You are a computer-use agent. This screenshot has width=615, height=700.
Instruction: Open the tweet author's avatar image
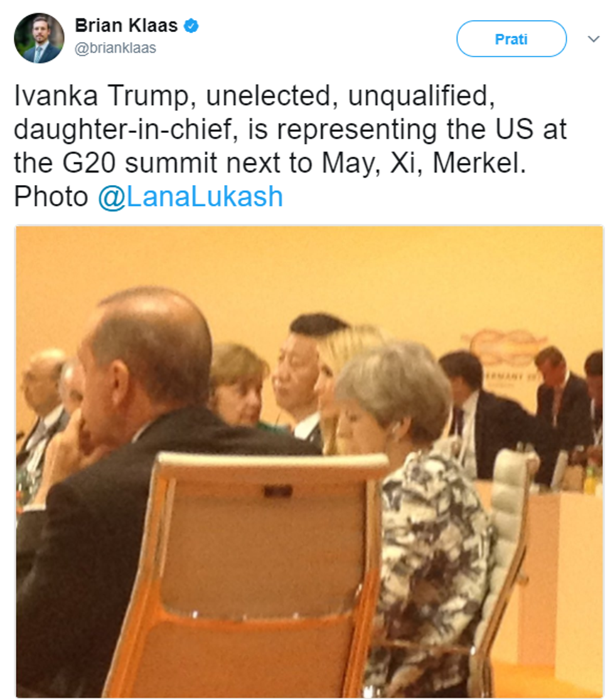tap(39, 36)
